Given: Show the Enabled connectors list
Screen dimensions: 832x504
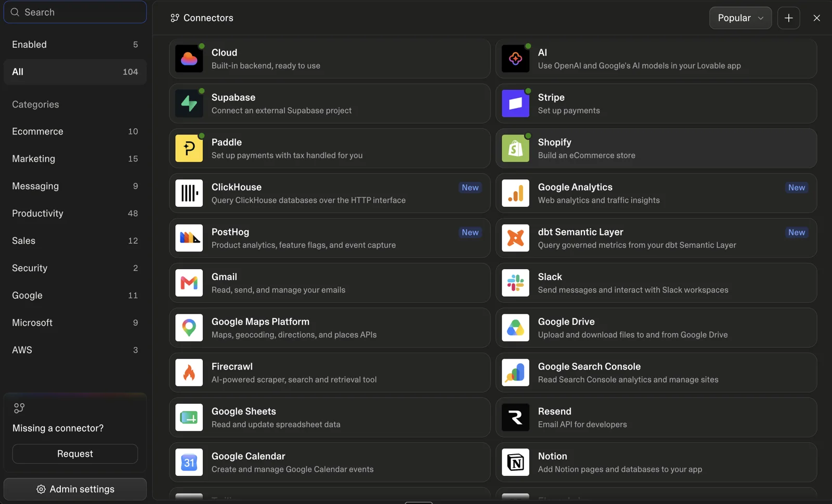Looking at the screenshot, I should coord(75,45).
